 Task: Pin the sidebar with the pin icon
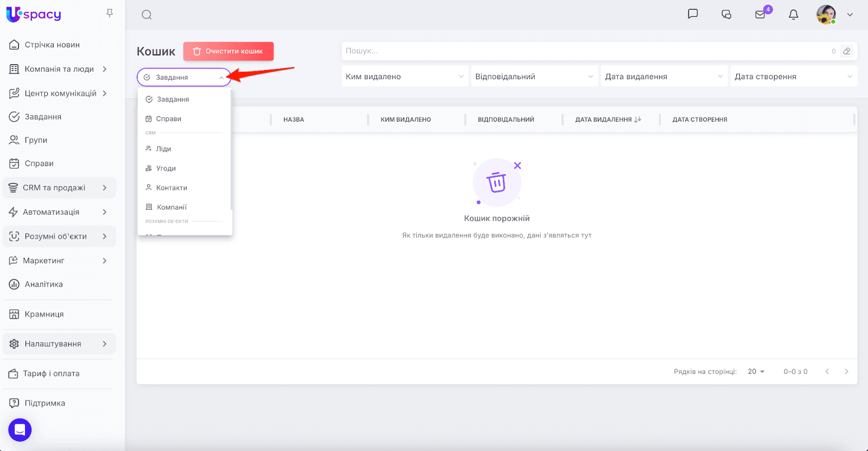[x=110, y=13]
